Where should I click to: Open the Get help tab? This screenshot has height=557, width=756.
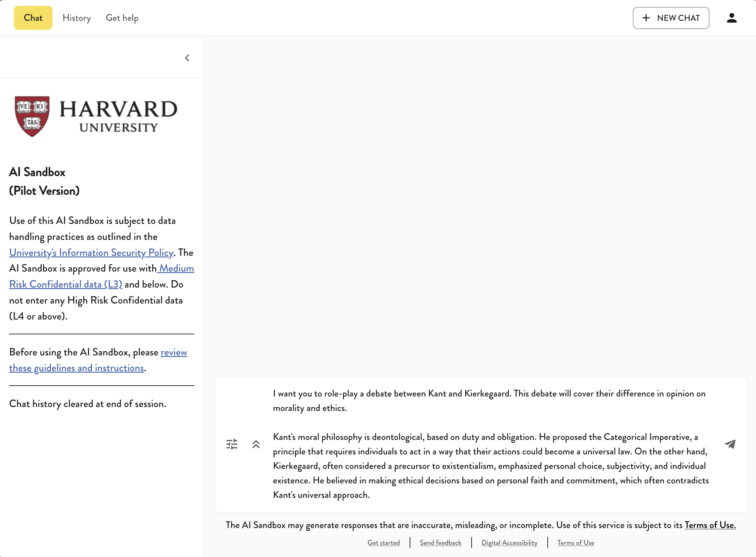tap(122, 18)
